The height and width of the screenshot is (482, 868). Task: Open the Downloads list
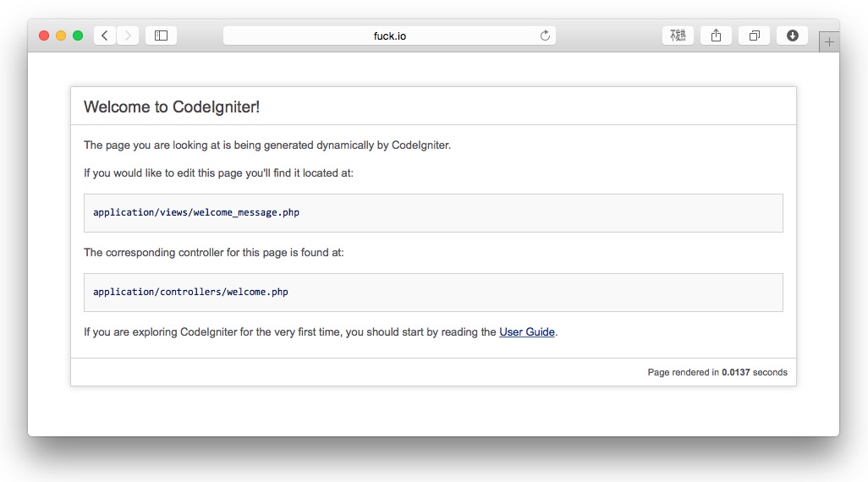click(x=792, y=36)
